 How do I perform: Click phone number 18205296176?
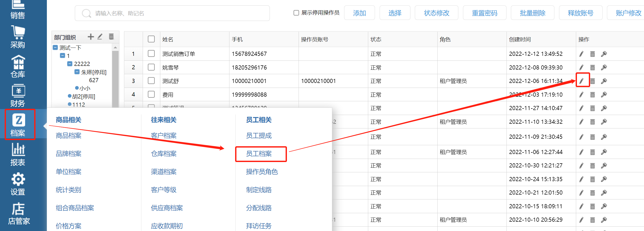click(x=249, y=67)
